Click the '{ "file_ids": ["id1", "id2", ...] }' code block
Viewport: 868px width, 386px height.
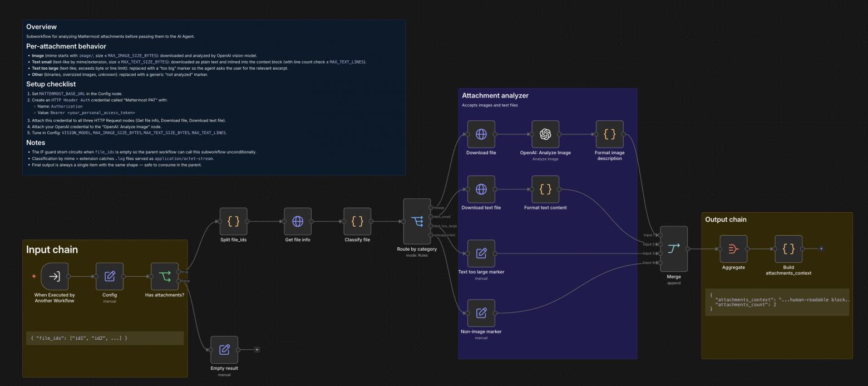[x=105, y=338]
